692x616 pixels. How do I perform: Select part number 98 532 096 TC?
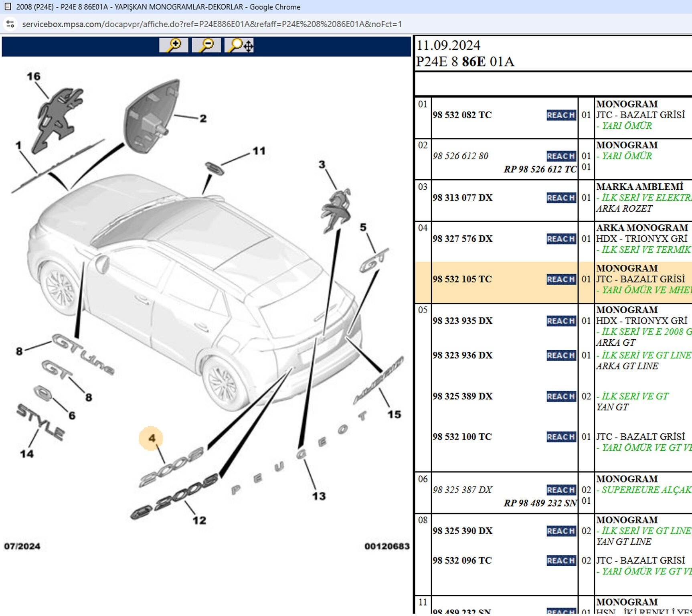(462, 561)
